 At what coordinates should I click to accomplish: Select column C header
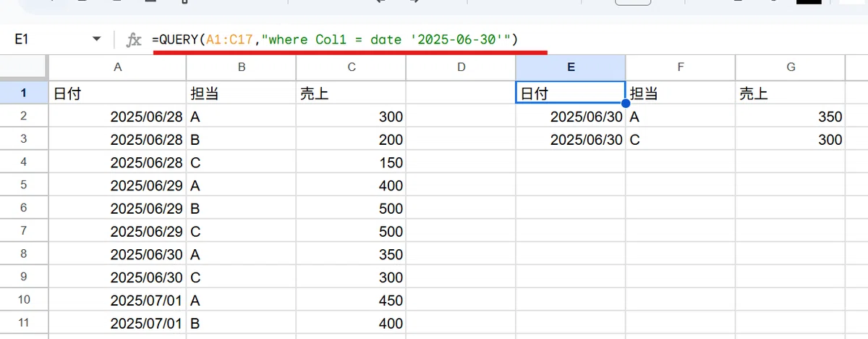(351, 67)
